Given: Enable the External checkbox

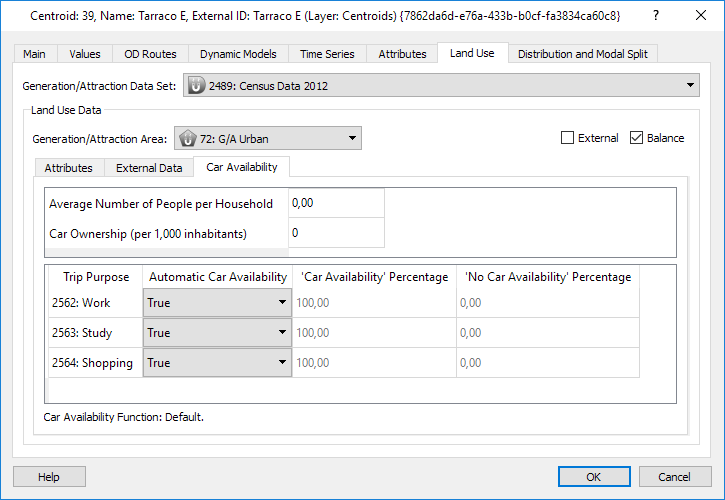Looking at the screenshot, I should click(568, 138).
